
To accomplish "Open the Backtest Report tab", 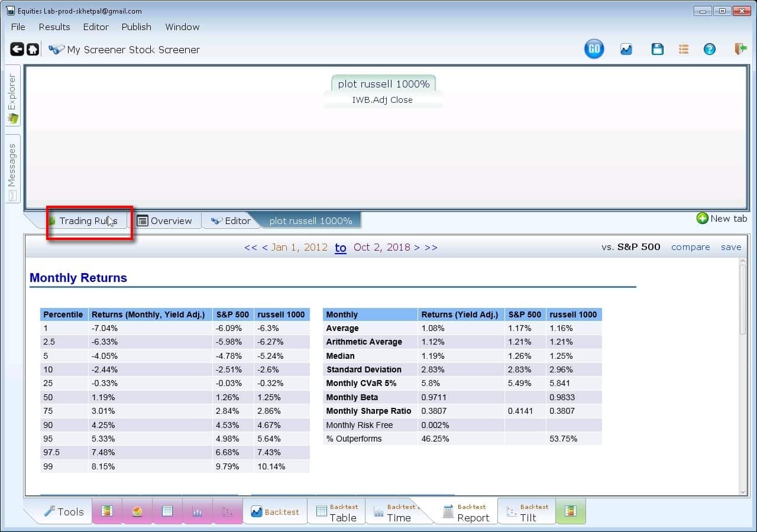I will click(466, 512).
